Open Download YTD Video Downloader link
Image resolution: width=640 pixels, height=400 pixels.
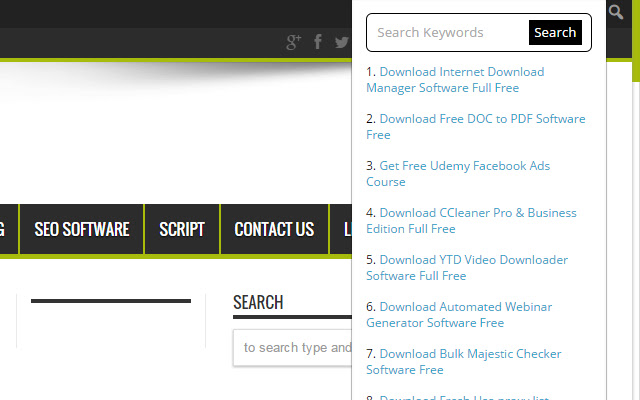(x=467, y=267)
